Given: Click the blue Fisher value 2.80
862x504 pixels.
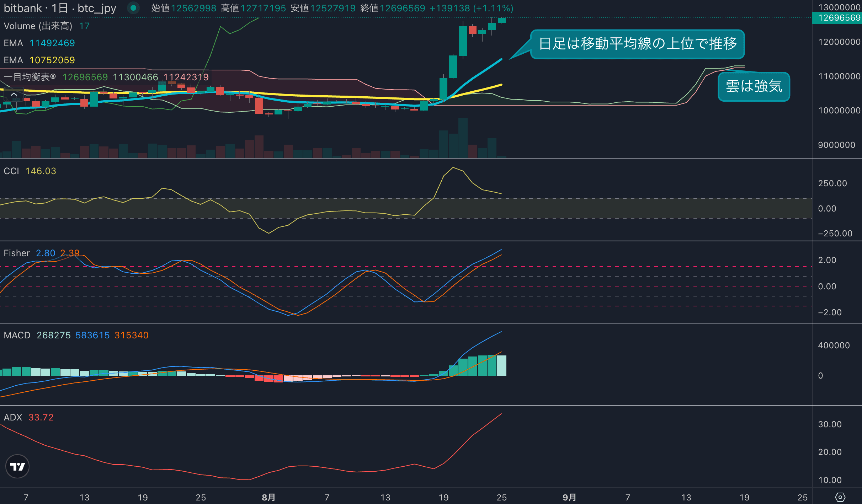Looking at the screenshot, I should pyautogui.click(x=46, y=253).
